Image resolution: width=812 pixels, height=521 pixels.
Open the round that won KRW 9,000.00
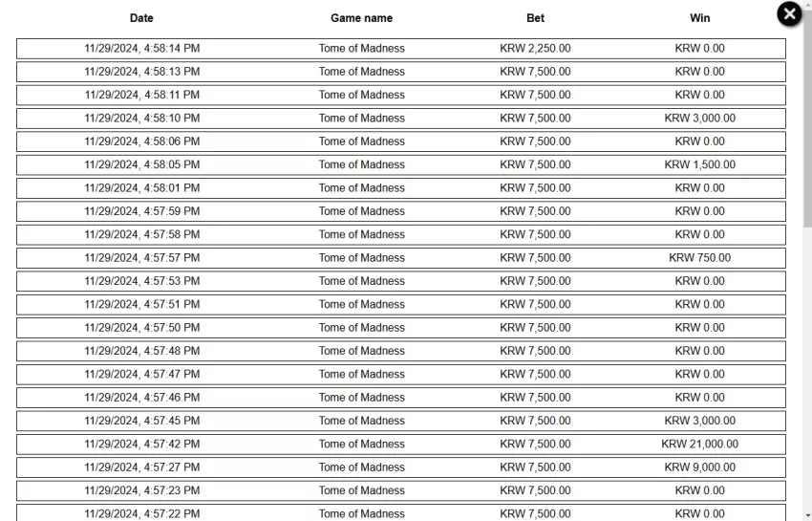click(401, 467)
